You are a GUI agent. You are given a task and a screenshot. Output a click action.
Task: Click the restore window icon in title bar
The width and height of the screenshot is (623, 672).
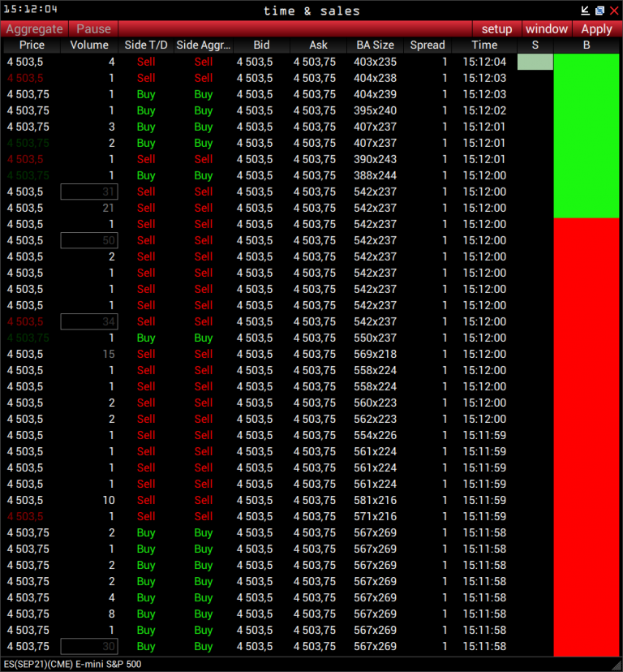coord(599,11)
